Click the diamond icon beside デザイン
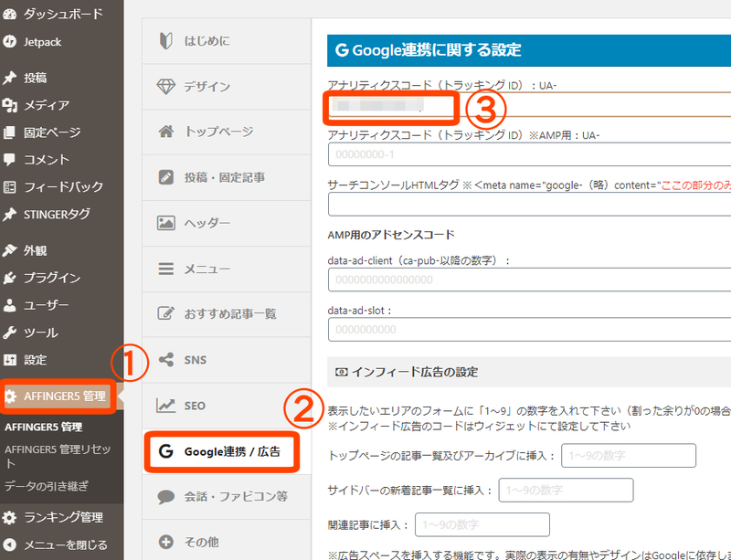Screen dimensions: 731x560 coord(166,86)
